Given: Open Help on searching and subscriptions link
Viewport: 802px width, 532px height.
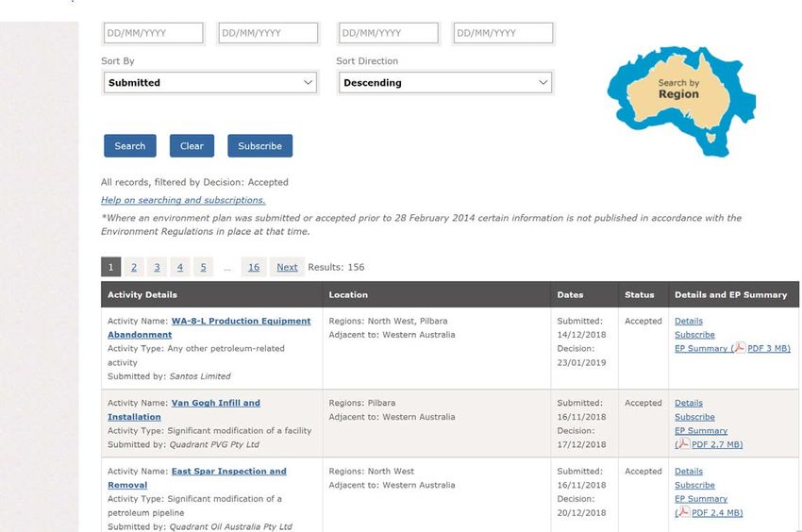Looking at the screenshot, I should pyautogui.click(x=183, y=200).
